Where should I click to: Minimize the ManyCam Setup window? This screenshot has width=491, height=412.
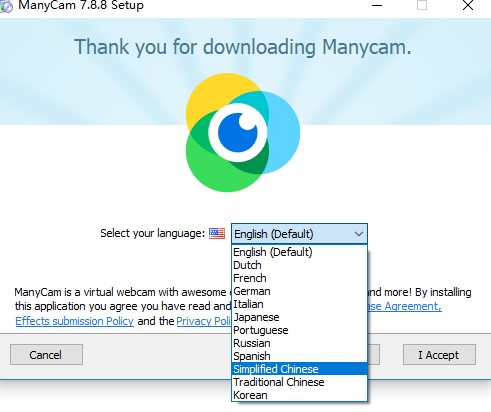[x=377, y=5]
